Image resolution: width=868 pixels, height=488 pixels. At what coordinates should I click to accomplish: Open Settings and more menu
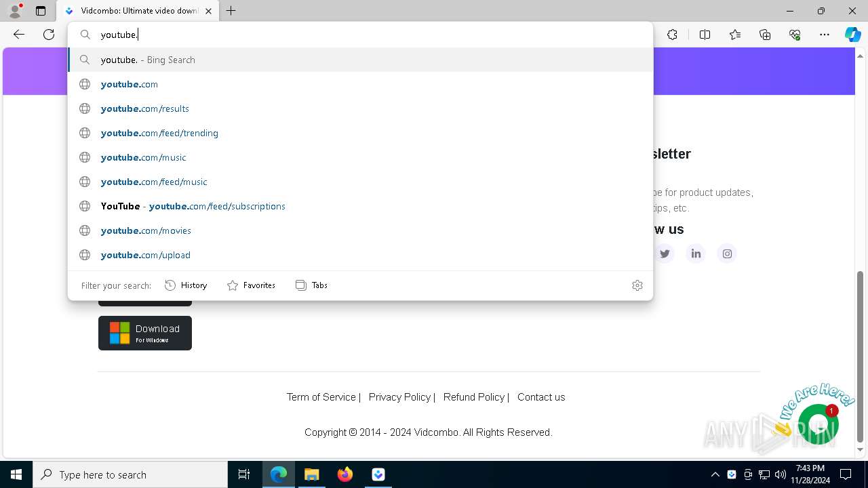(825, 35)
